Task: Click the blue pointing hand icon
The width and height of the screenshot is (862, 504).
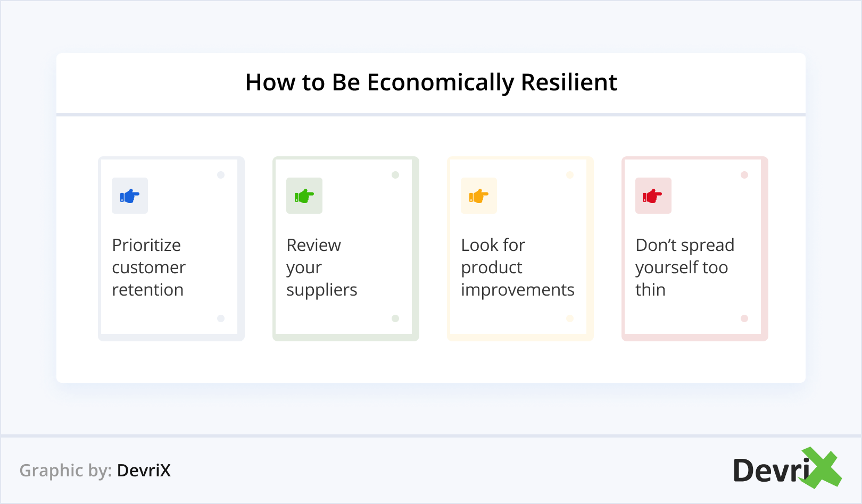Action: click(130, 196)
